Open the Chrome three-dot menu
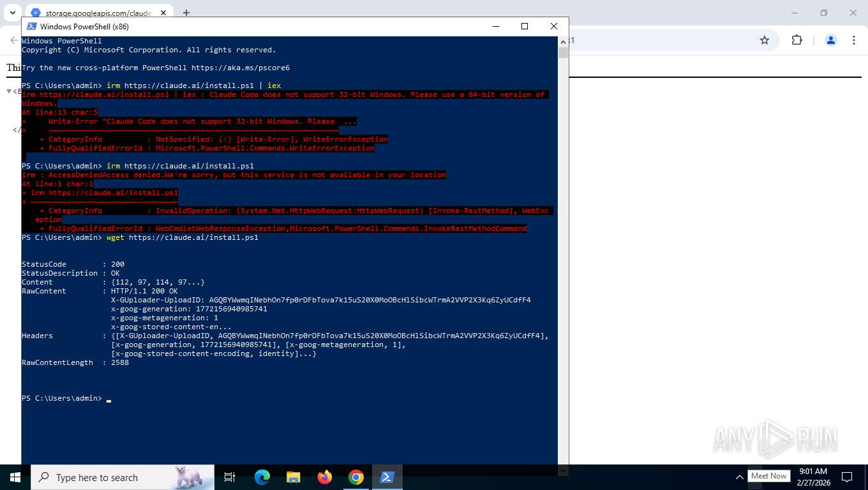The image size is (868, 490). [x=853, y=40]
